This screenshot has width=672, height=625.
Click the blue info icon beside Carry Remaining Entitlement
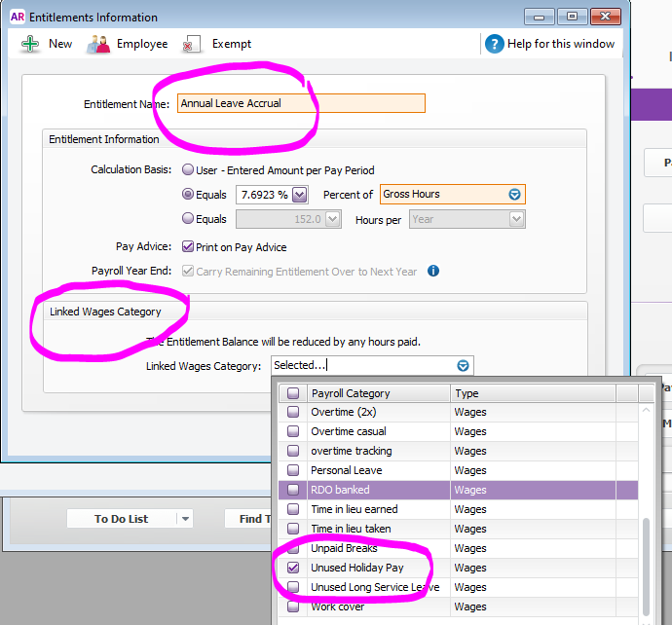click(x=433, y=271)
